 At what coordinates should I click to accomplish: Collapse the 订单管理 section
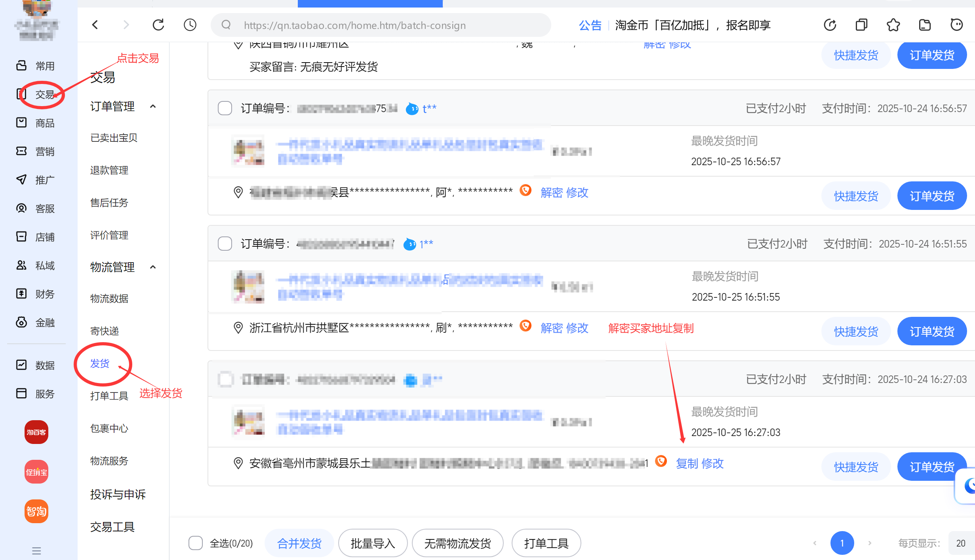click(x=153, y=107)
